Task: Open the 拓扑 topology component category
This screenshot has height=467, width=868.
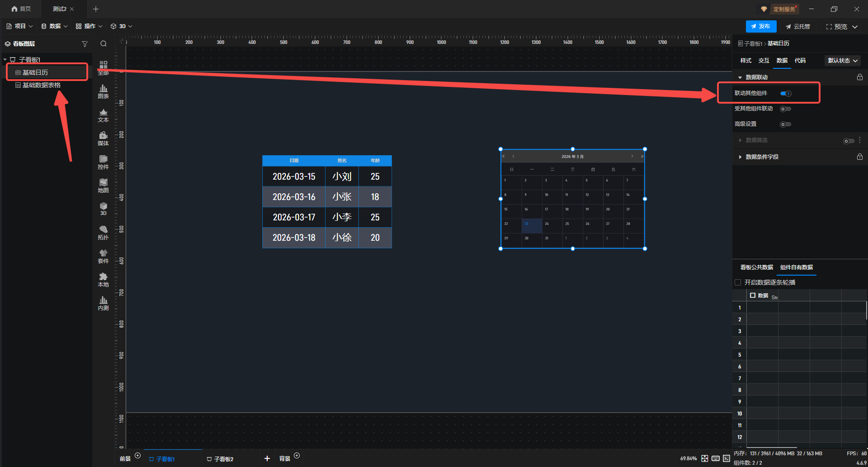Action: [x=103, y=233]
